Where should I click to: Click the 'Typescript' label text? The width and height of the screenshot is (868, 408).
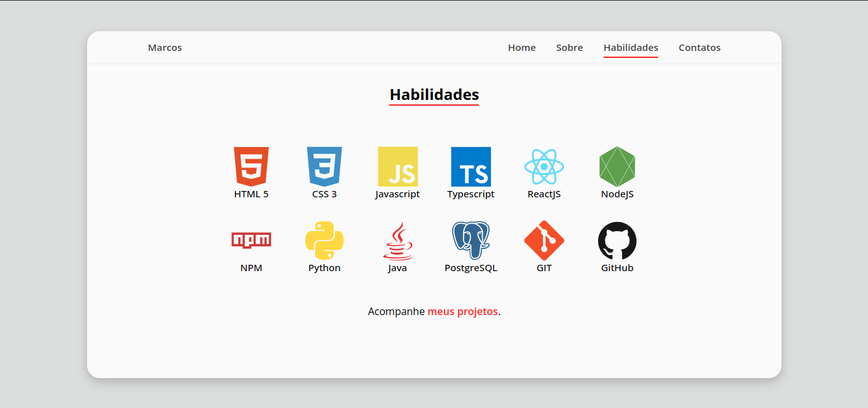(471, 194)
